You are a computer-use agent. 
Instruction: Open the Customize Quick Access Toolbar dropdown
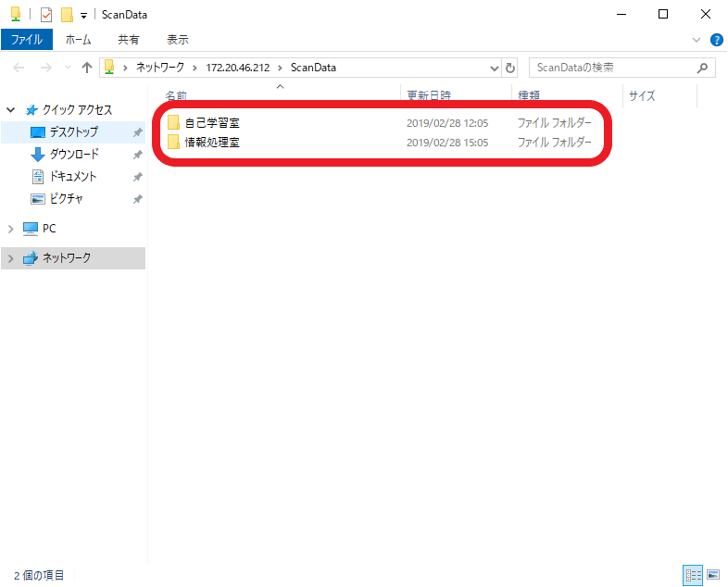coord(83,16)
